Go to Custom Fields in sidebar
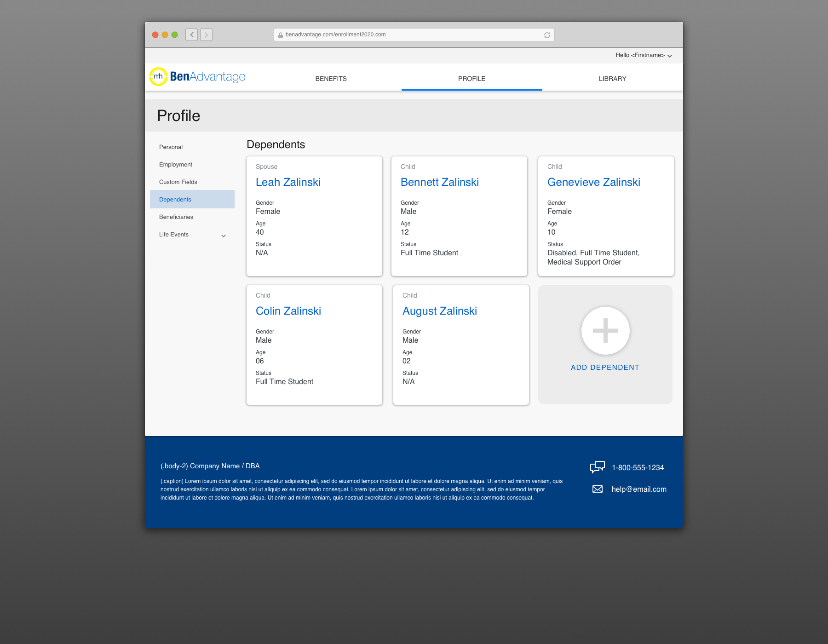Viewport: 828px width, 644px height. 178,182
